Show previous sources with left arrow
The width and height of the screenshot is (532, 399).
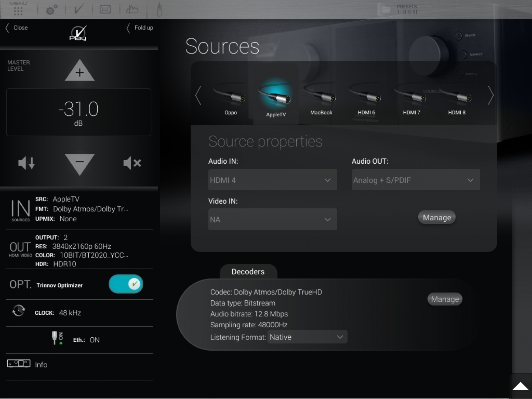198,96
